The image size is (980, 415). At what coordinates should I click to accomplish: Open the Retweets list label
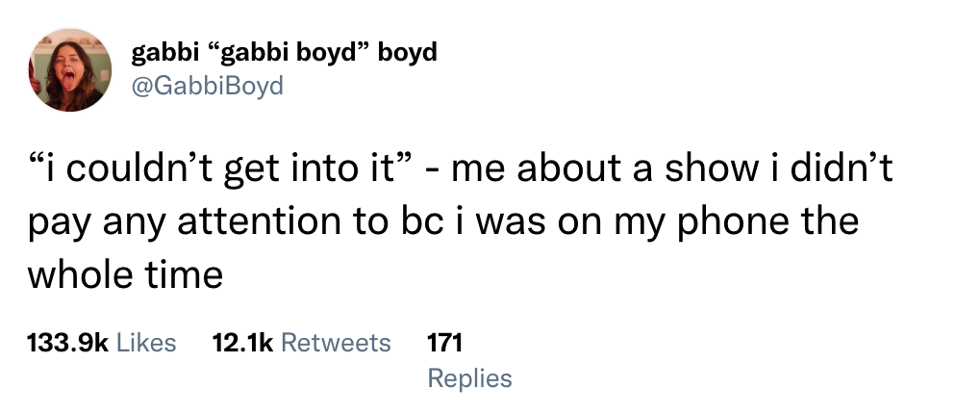coord(337,343)
